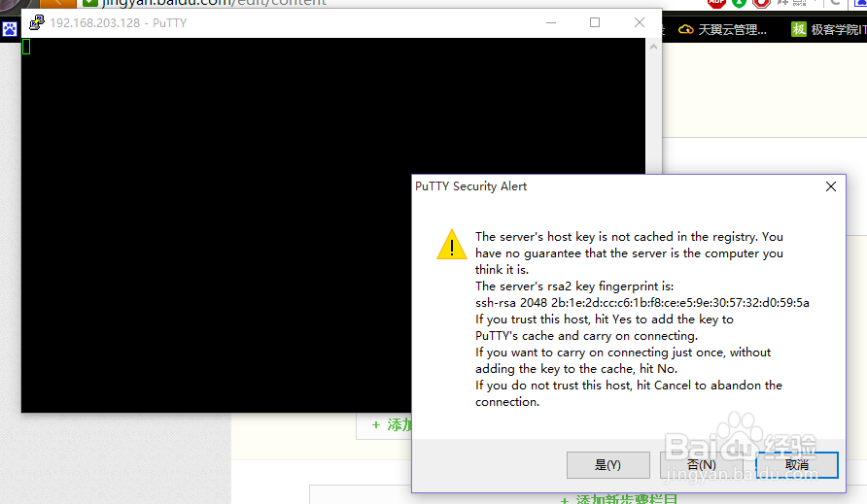Click the No 否(N) button
Image resolution: width=867 pixels, height=504 pixels.
[702, 465]
